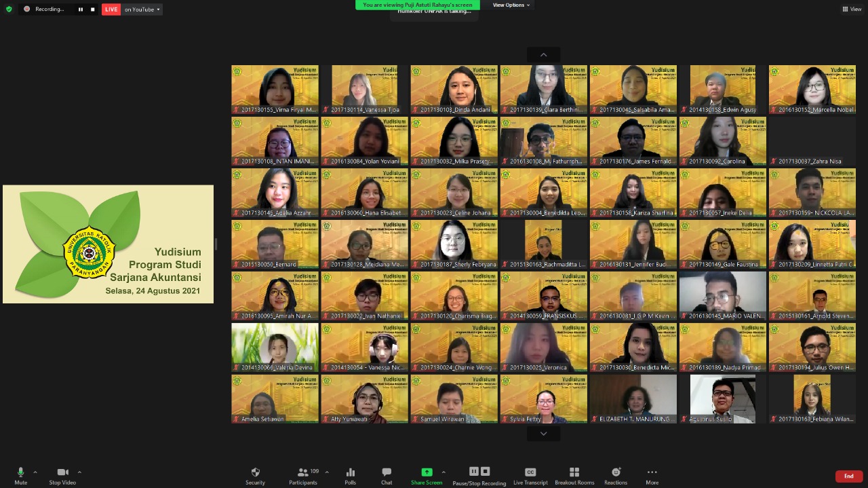Click the green encryption shield icon

point(9,9)
